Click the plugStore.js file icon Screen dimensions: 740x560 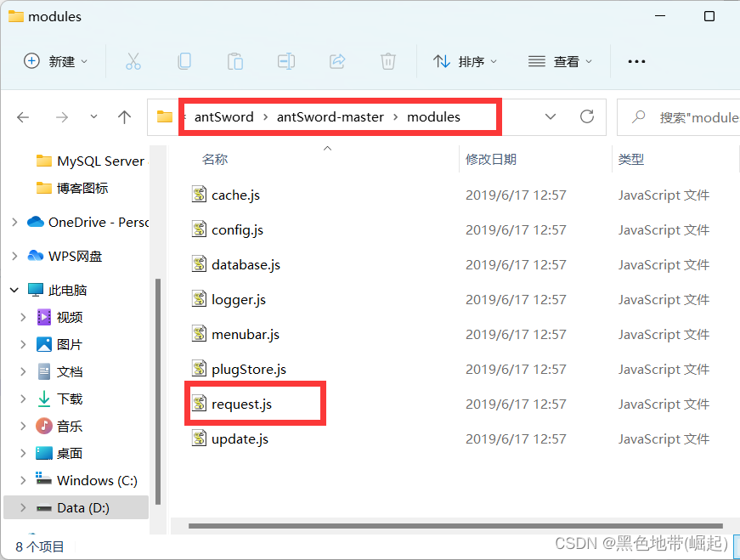pyautogui.click(x=199, y=369)
